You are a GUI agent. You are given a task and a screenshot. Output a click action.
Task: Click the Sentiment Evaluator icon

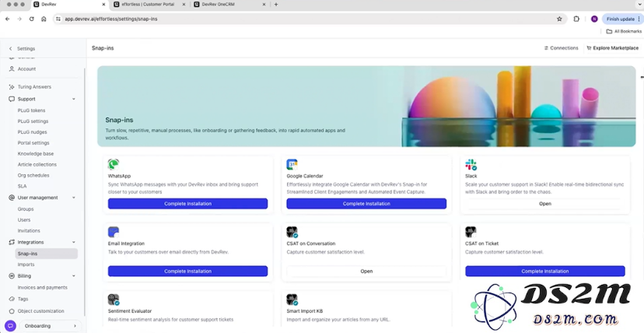click(x=114, y=300)
